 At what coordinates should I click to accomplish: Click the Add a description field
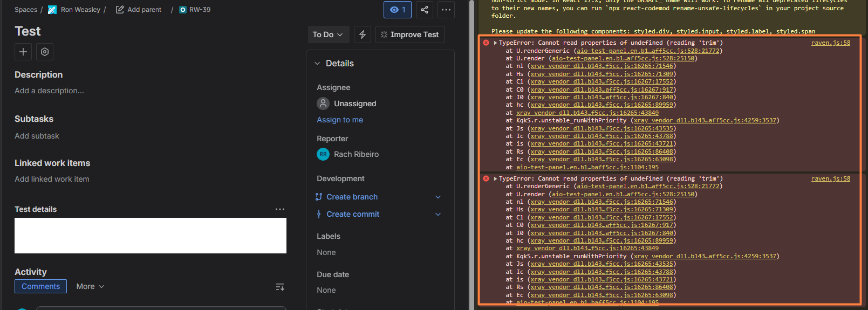point(50,91)
